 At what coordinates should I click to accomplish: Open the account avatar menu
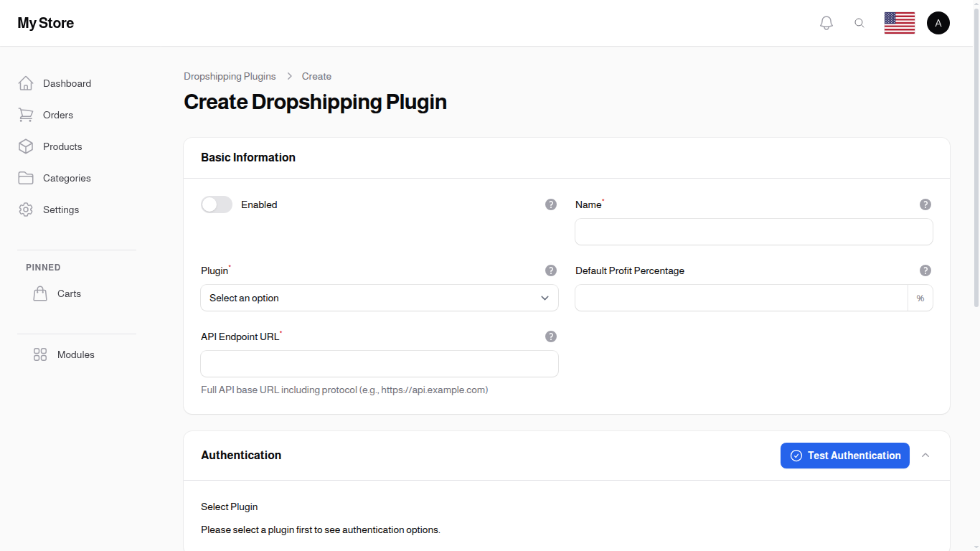click(938, 22)
